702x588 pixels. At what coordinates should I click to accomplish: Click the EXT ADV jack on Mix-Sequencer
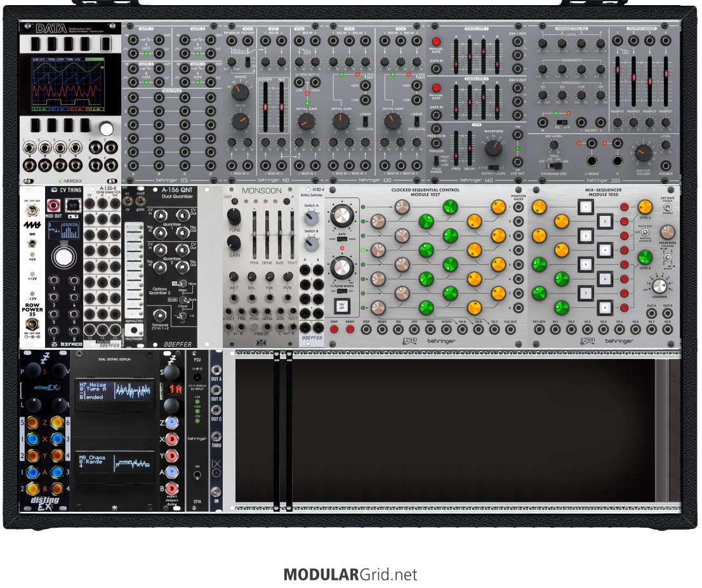tap(540, 330)
